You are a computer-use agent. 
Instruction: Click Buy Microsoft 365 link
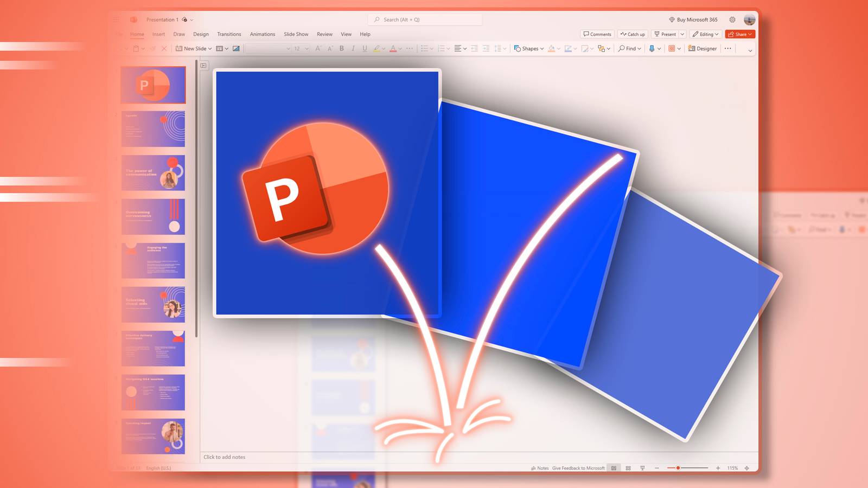(693, 20)
